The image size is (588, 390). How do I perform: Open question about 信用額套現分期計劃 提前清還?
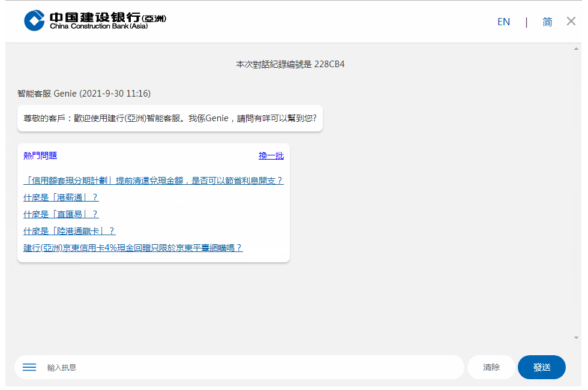point(153,181)
